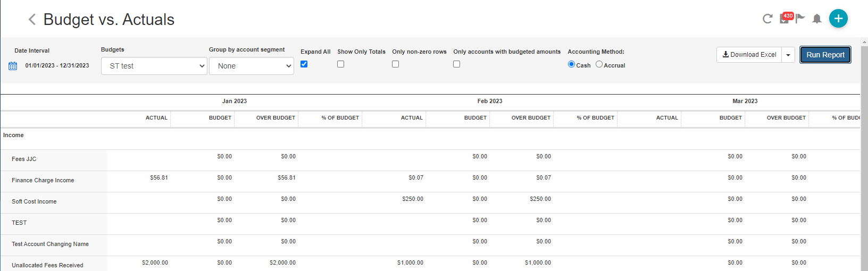Click Feb actual $250.00 for Soft Cost Income

click(413, 199)
